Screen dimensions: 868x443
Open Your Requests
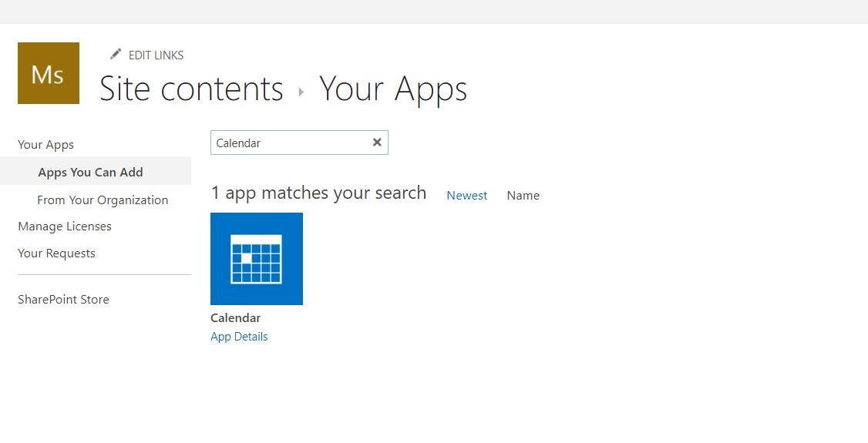[x=56, y=253]
